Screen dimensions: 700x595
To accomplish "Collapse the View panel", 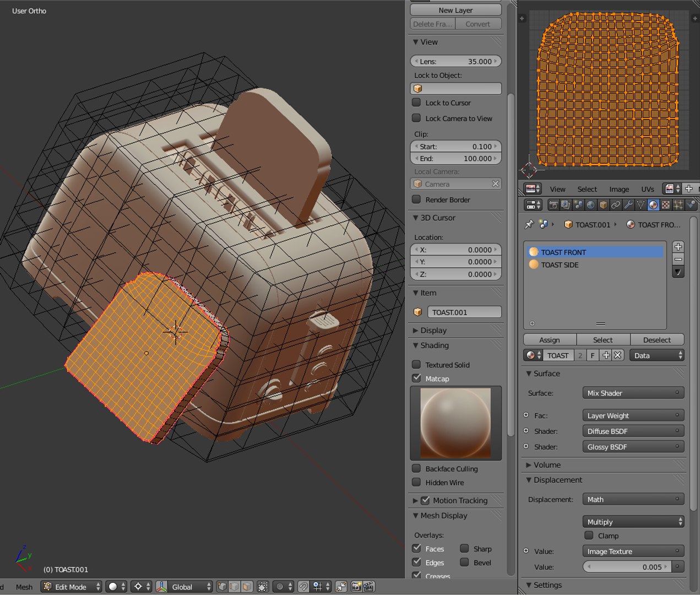I will pyautogui.click(x=416, y=42).
